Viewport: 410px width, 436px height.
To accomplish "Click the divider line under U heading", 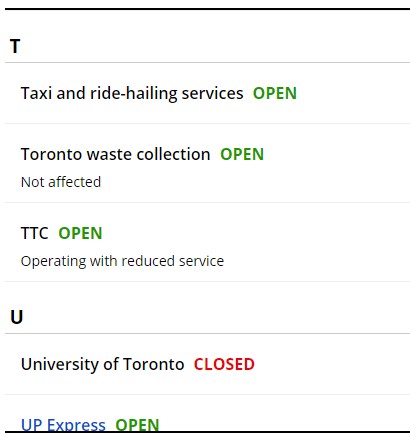I will tap(207, 333).
